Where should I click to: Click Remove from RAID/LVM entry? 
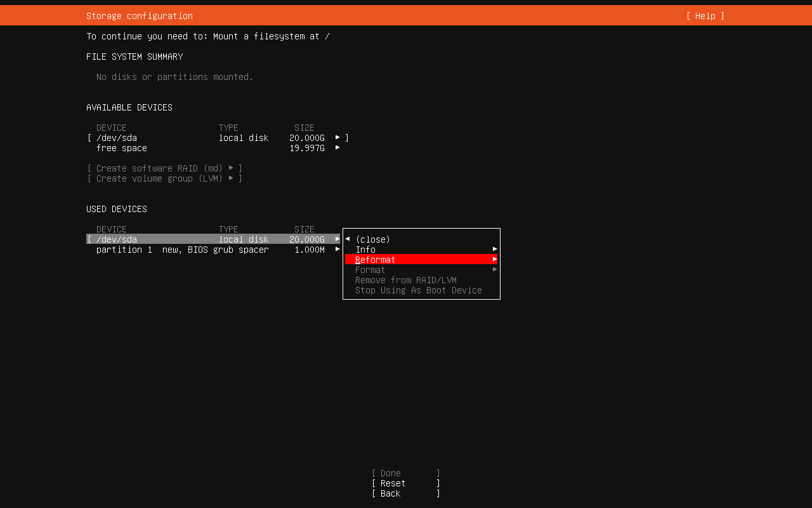405,280
